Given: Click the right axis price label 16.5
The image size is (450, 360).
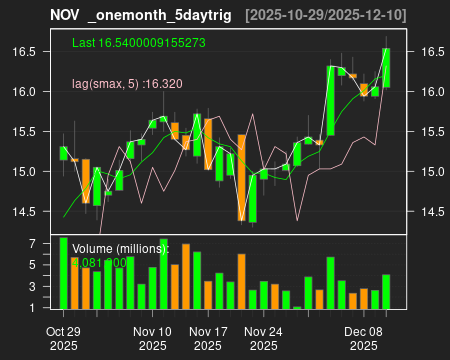Looking at the screenshot, I should [433, 52].
